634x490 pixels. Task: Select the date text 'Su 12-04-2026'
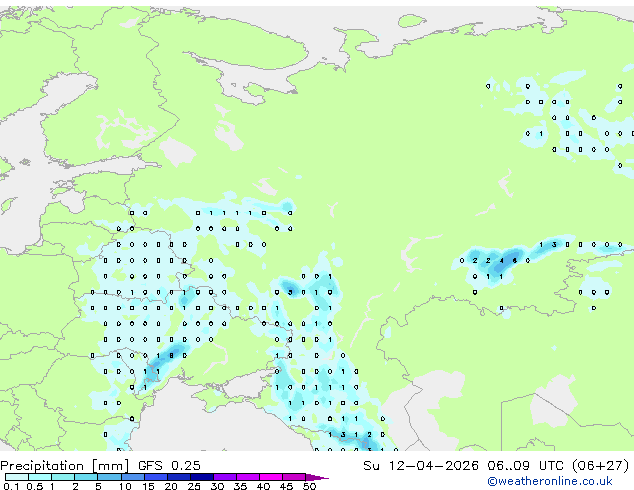tap(421, 466)
